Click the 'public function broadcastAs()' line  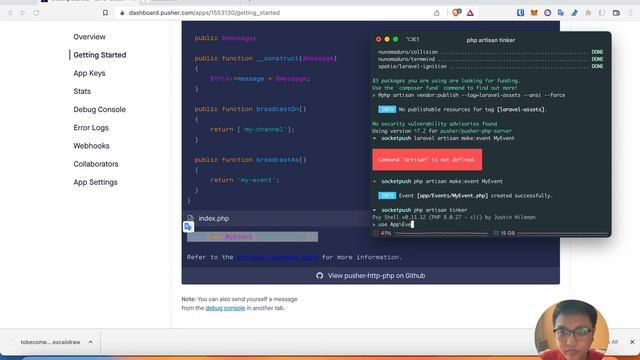[250, 160]
